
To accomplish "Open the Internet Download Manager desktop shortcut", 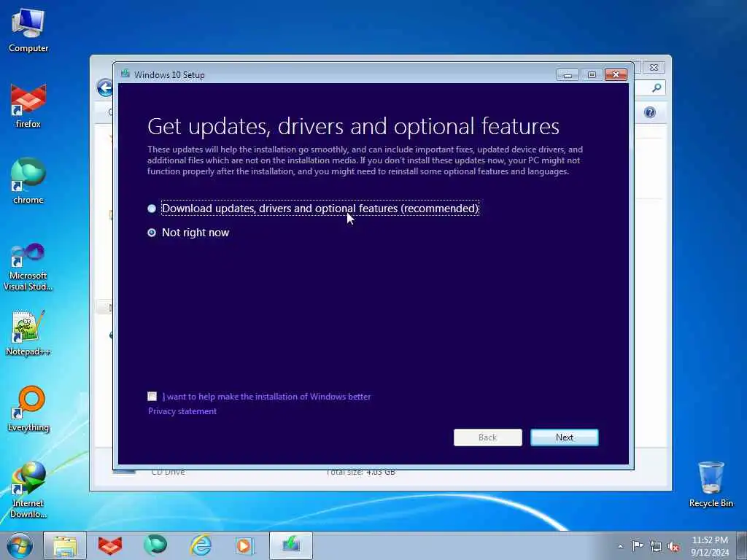I will tap(28, 489).
